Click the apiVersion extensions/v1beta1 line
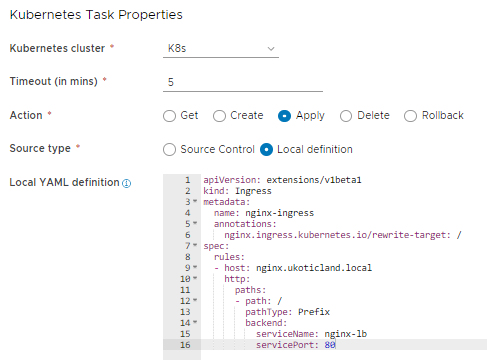Viewport: 487px width, 360px height. 282,180
